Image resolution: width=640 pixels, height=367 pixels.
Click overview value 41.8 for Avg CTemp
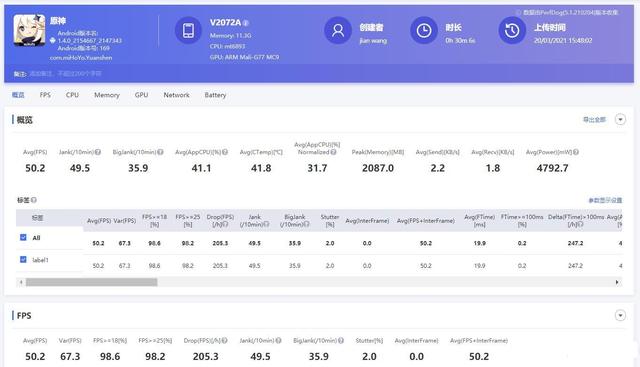pyautogui.click(x=261, y=168)
